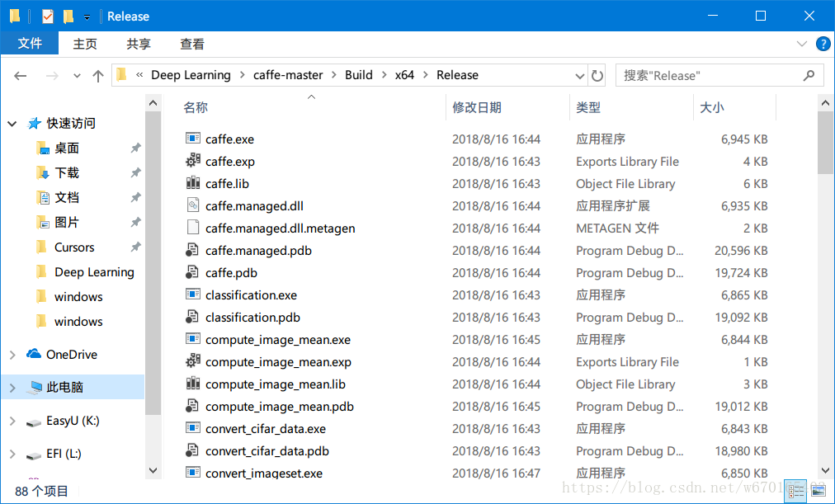The width and height of the screenshot is (835, 504).
Task: Expand the EFI (L:) drive node
Action: point(12,454)
